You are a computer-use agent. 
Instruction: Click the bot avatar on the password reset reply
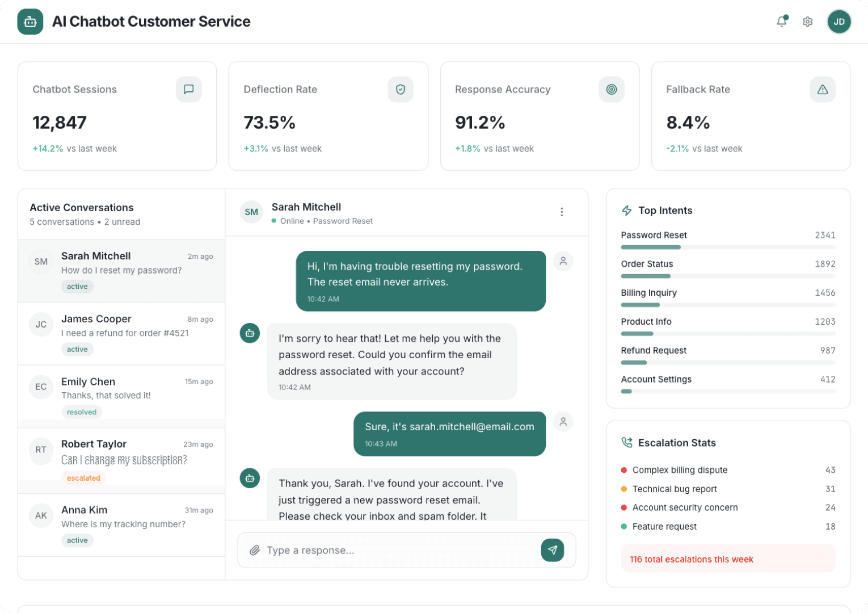point(250,333)
